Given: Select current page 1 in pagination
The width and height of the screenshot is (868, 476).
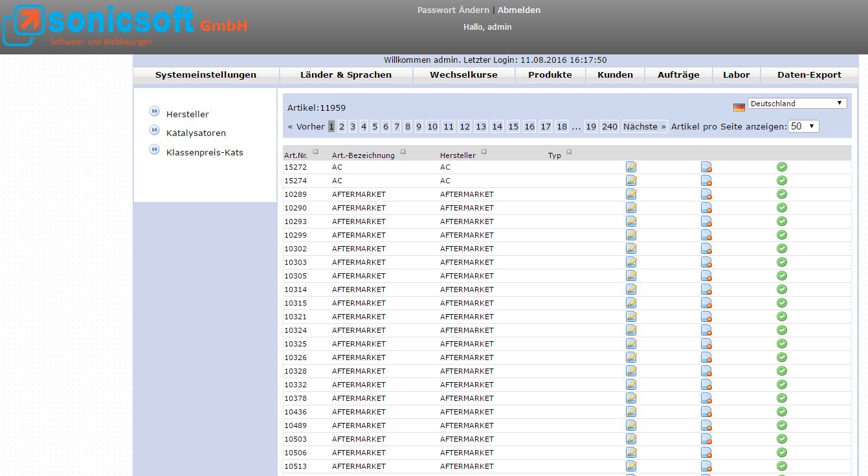Looking at the screenshot, I should 331,127.
